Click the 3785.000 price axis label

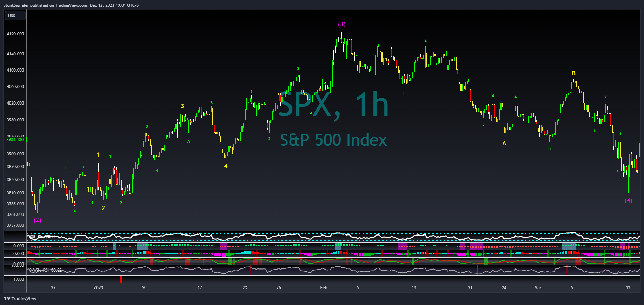[x=15, y=204]
